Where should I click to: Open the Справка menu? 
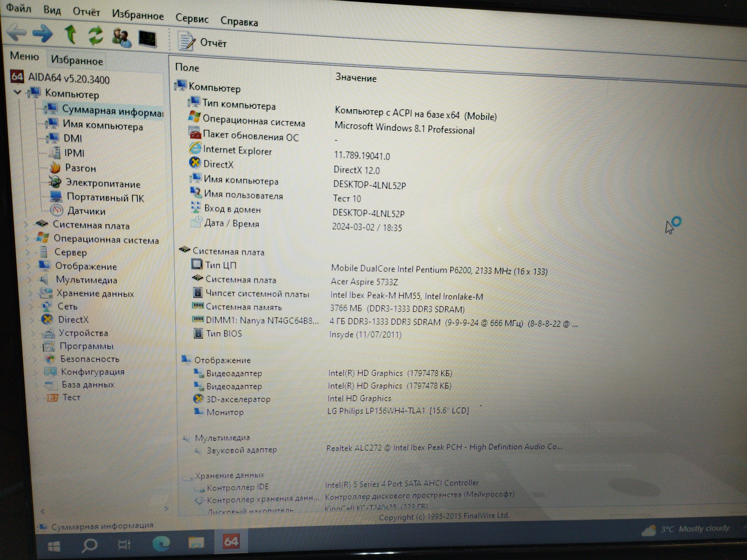click(239, 21)
